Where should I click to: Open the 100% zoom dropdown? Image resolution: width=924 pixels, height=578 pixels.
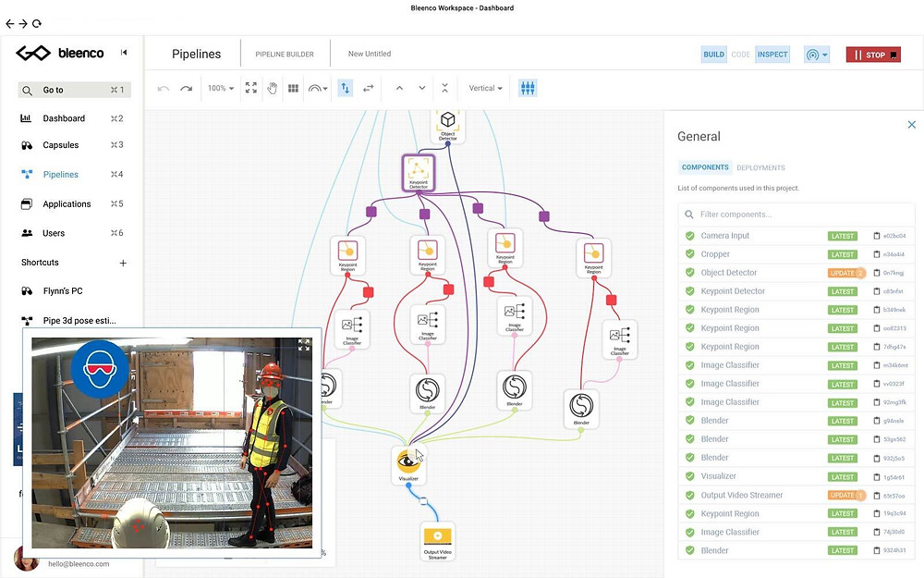tap(221, 88)
